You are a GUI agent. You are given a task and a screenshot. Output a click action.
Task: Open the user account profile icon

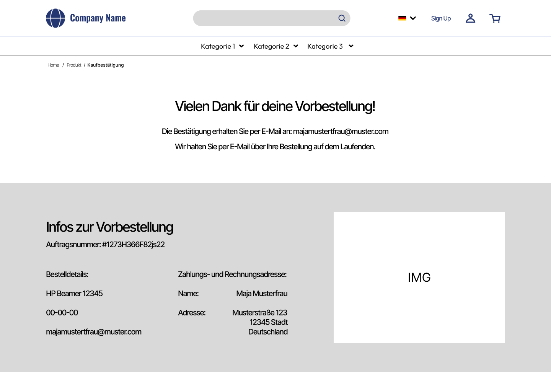pyautogui.click(x=470, y=18)
